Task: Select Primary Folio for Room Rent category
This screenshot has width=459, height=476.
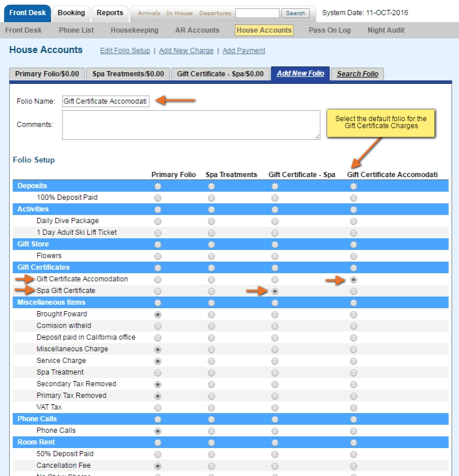Action: pos(157,443)
